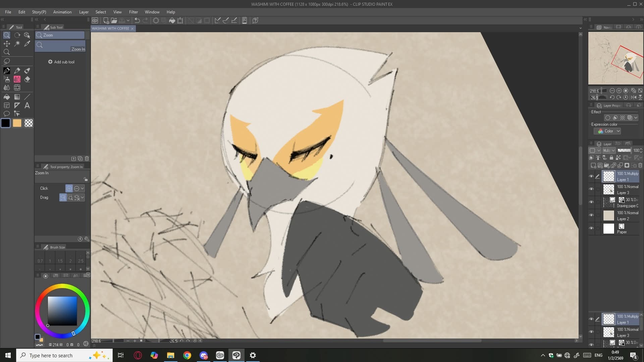
Task: Hide Layer 2 with its eye icon
Action: click(x=591, y=215)
